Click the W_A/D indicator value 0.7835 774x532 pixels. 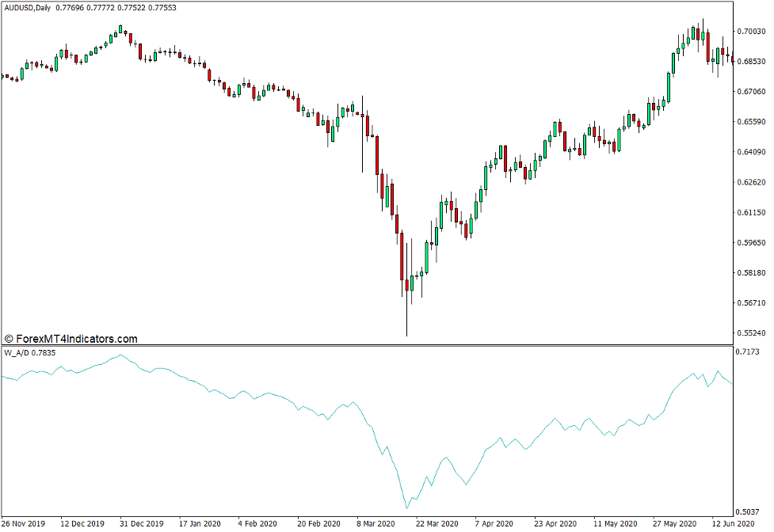pos(45,351)
